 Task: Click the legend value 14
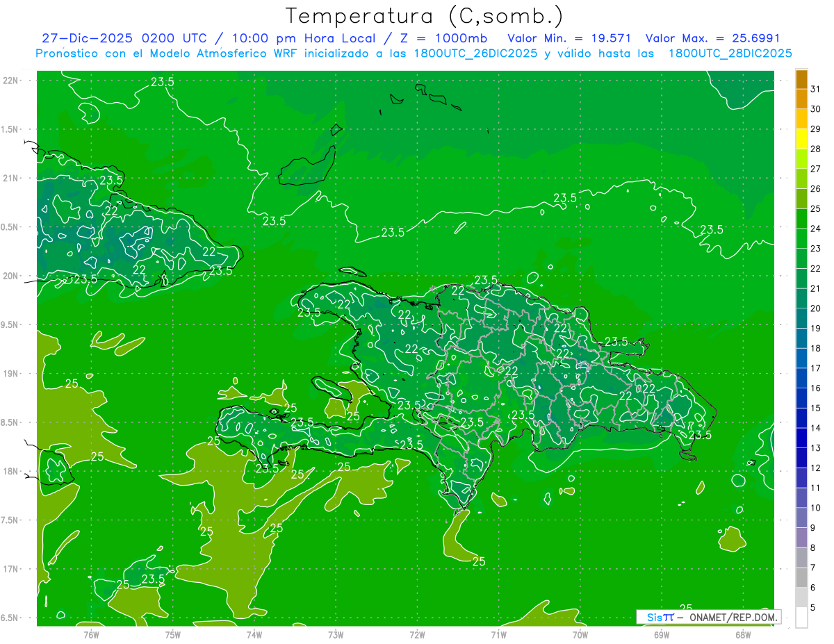815,428
